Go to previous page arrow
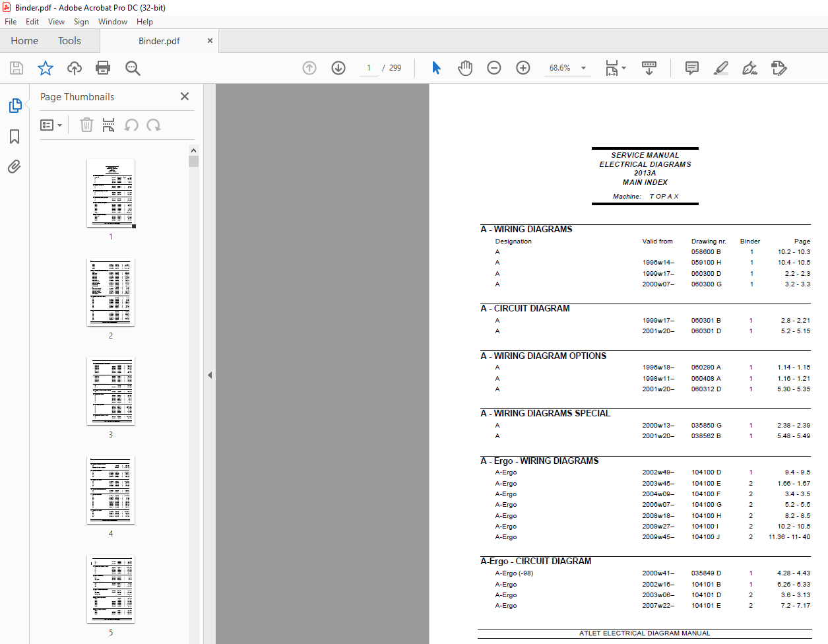 (309, 68)
